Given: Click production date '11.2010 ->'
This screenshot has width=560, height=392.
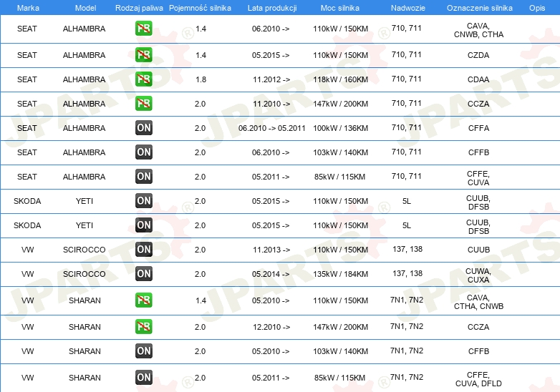Looking at the screenshot, I should pyautogui.click(x=271, y=104).
